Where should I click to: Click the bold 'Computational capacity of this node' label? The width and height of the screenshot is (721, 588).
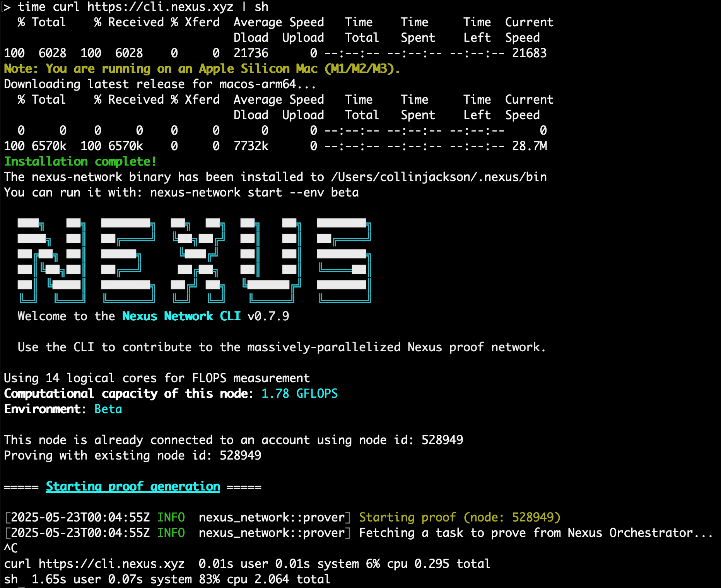126,393
